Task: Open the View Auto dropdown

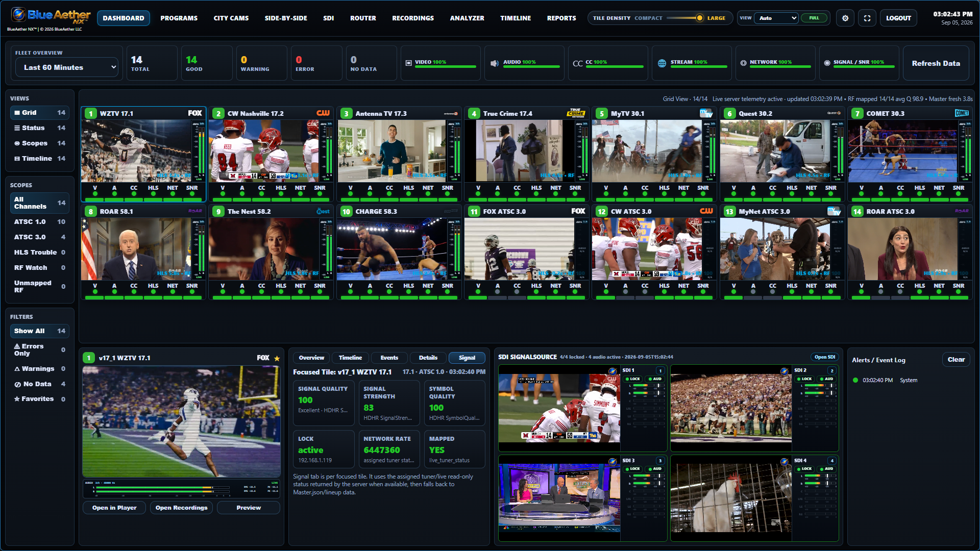Action: 776,18
